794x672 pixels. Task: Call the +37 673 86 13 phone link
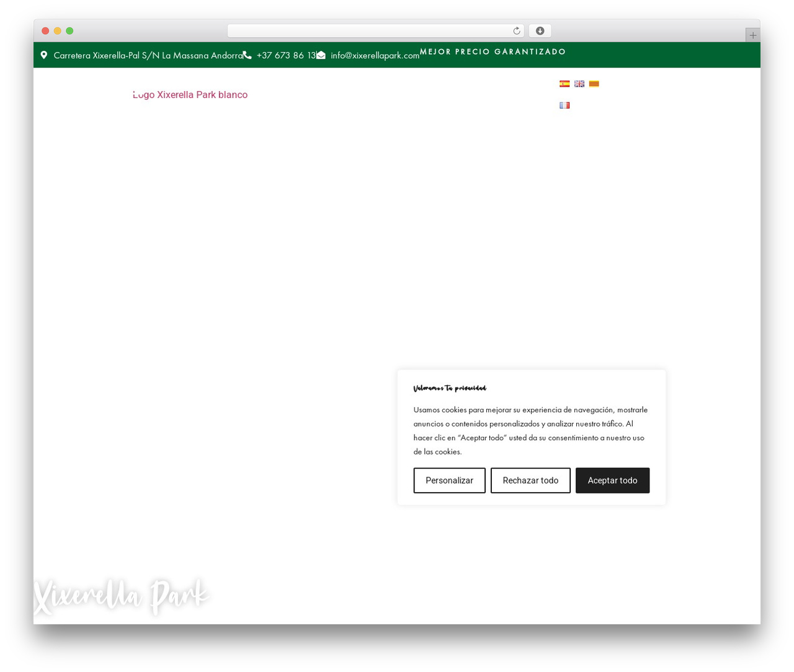(287, 55)
